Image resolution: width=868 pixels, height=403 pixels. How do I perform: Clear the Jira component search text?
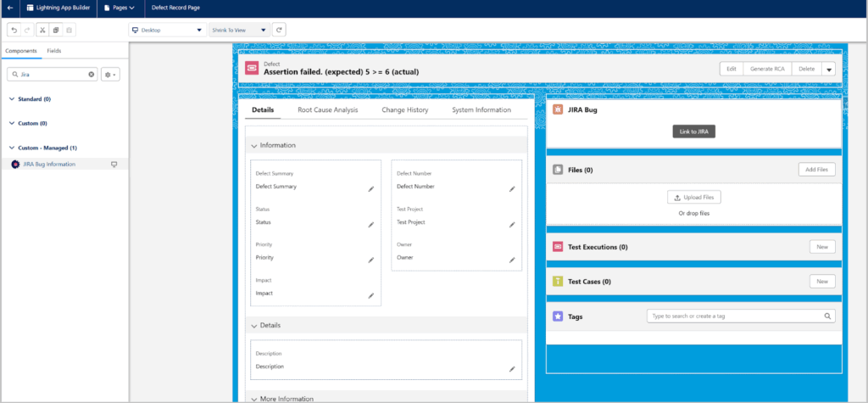92,75
